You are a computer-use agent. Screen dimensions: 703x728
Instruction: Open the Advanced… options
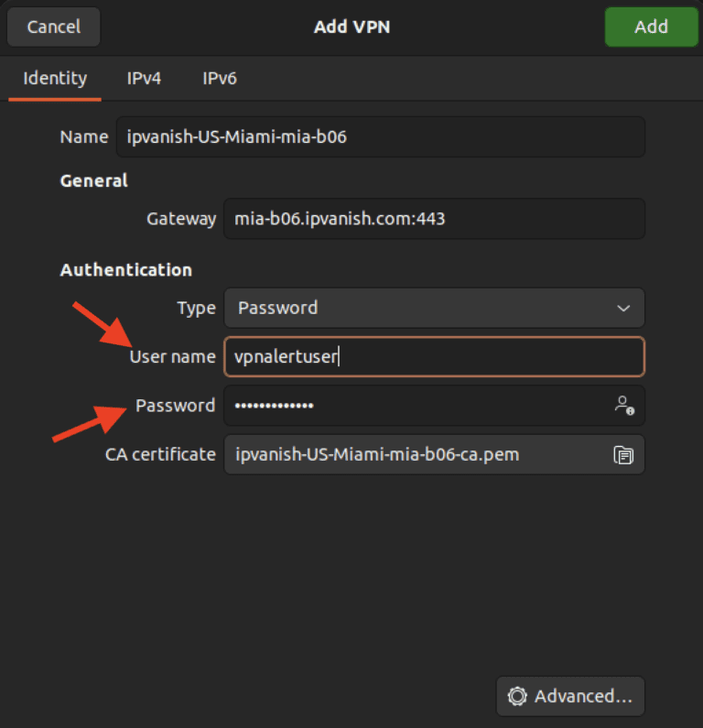click(570, 697)
